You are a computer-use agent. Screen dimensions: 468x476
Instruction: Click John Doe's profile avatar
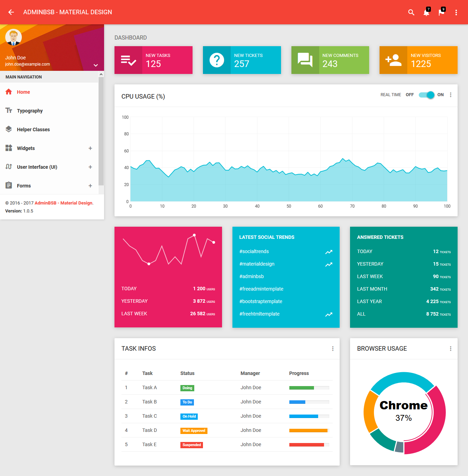click(14, 37)
